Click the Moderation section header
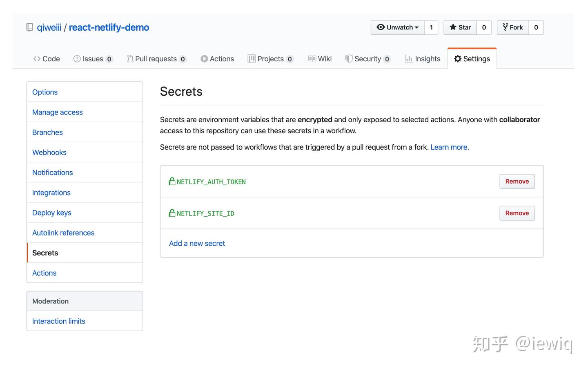The image size is (588, 370). coord(85,301)
